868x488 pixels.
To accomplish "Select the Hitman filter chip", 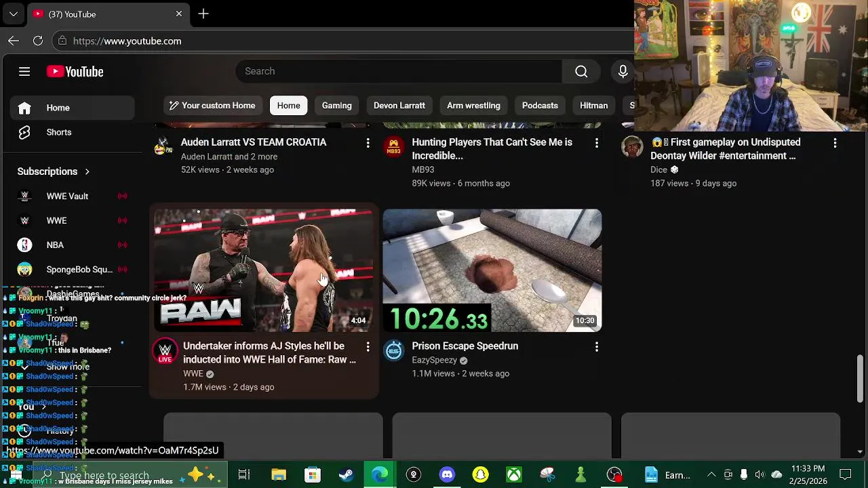I will click(x=594, y=106).
